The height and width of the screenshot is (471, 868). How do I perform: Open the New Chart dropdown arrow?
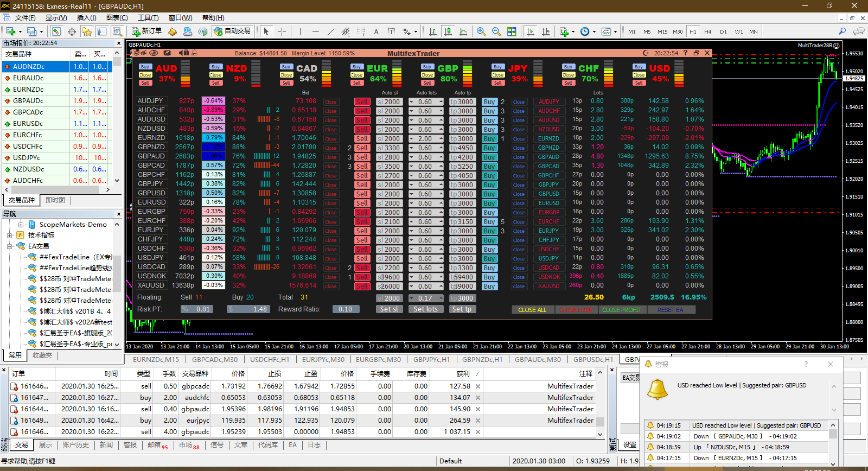tap(19, 31)
